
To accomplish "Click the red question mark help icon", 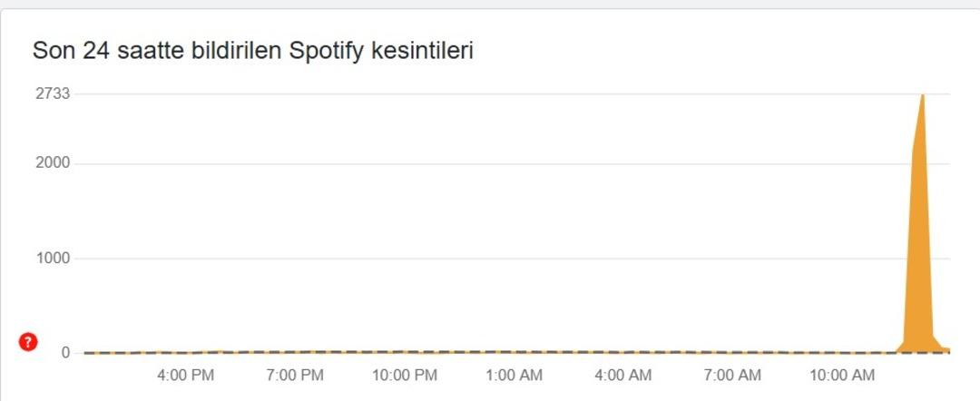I will (x=28, y=342).
